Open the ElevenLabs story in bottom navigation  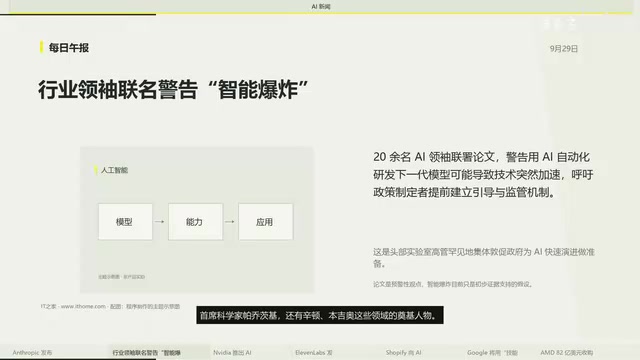click(x=314, y=353)
